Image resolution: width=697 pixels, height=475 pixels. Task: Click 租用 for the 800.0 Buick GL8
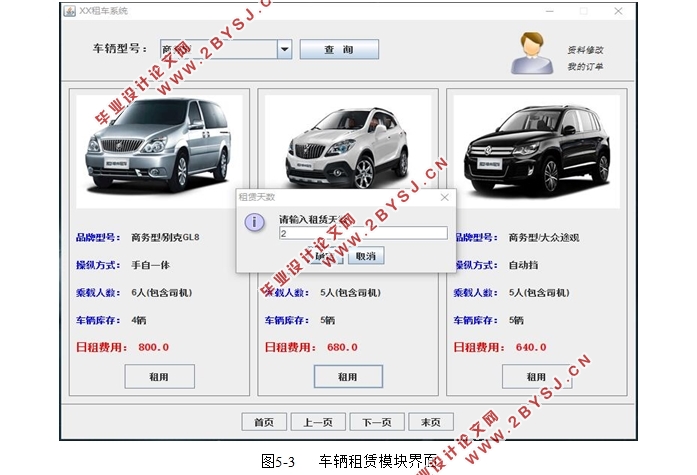point(159,377)
